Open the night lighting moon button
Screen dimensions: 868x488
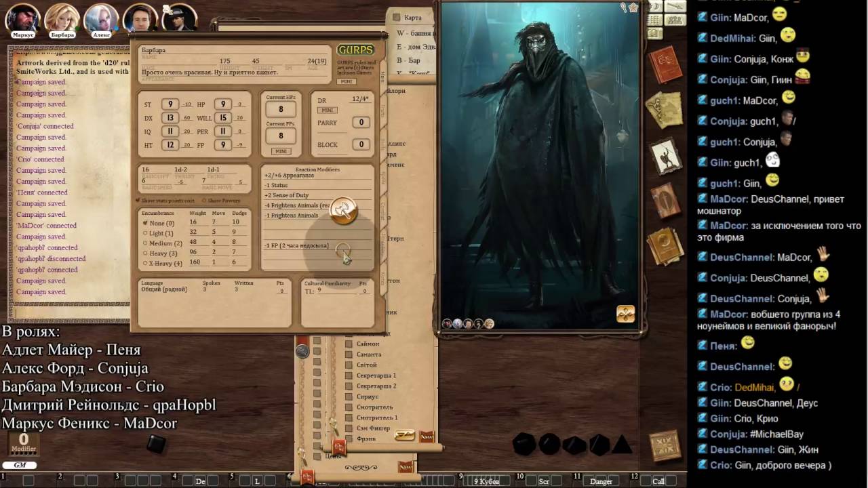click(655, 6)
